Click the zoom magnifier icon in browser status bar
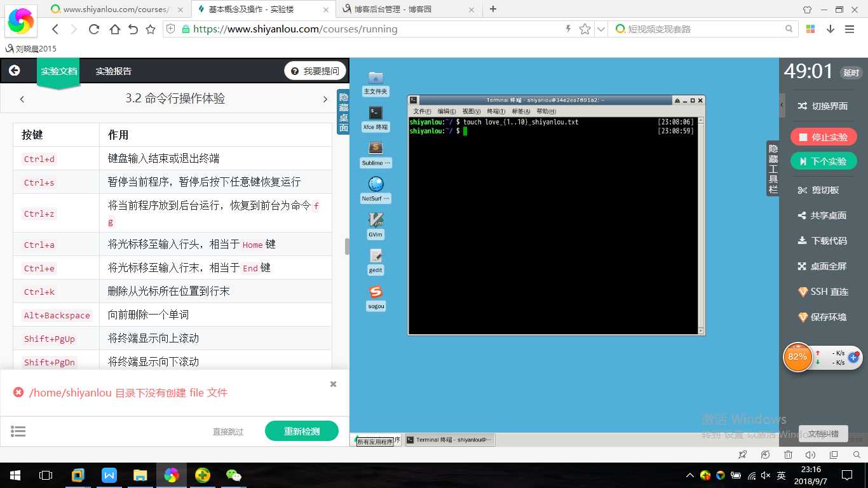868x488 pixels. point(856,454)
